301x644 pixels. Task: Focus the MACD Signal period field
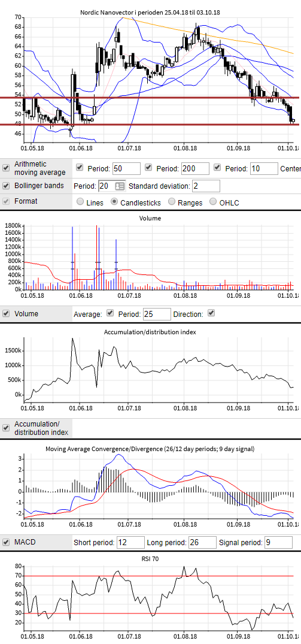(x=278, y=543)
